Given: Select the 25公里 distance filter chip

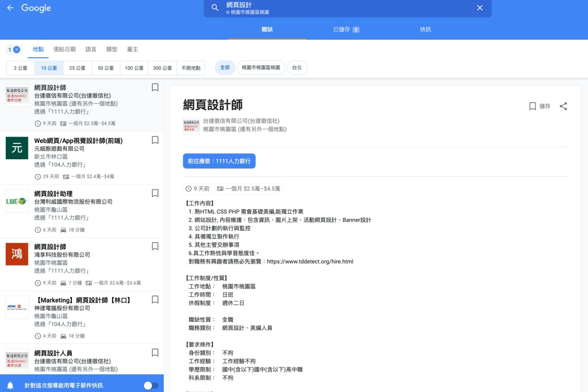Looking at the screenshot, I should [77, 68].
